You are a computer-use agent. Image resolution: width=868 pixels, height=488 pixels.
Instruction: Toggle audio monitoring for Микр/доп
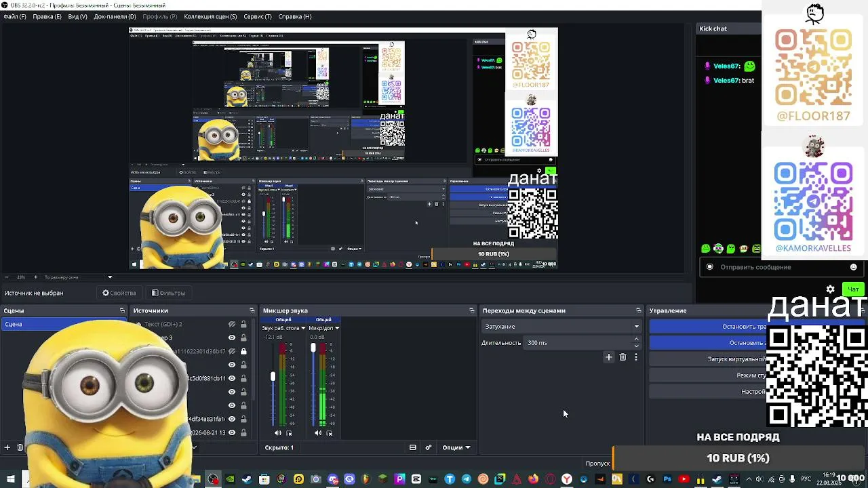[330, 432]
